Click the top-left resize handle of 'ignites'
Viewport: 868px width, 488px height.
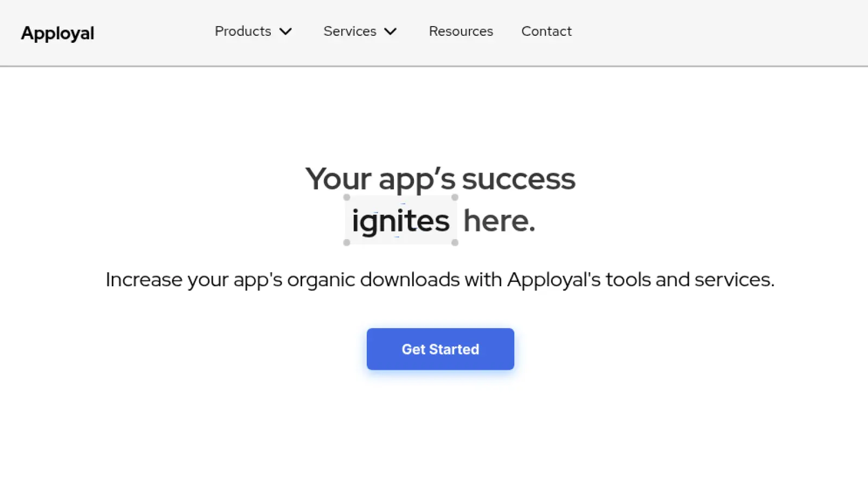(346, 197)
